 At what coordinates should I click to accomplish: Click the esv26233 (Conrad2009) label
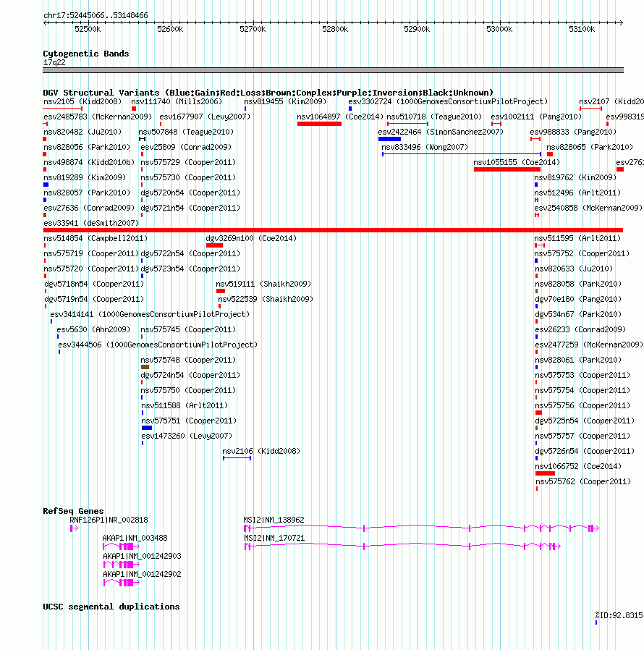[x=580, y=329]
